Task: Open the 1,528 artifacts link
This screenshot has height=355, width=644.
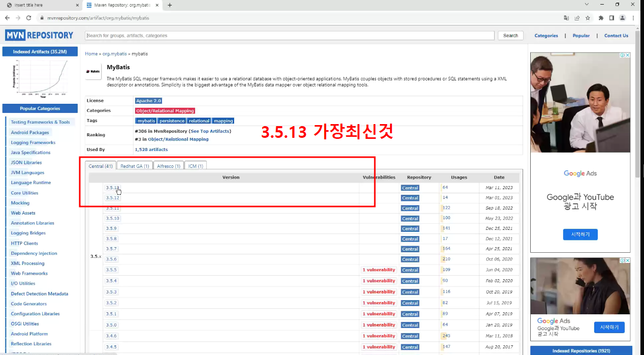Action: [151, 150]
